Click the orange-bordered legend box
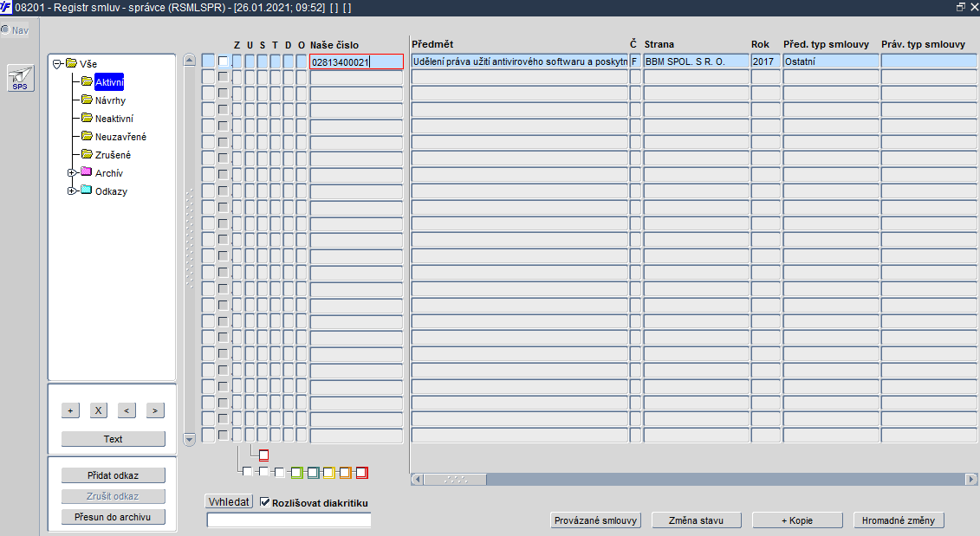Viewport: 980px width, 536px height. coord(345,473)
